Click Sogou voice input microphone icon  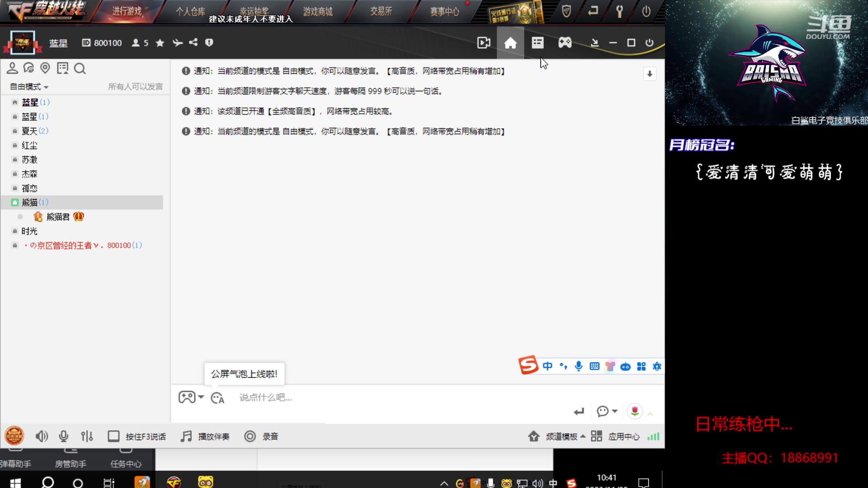click(579, 366)
